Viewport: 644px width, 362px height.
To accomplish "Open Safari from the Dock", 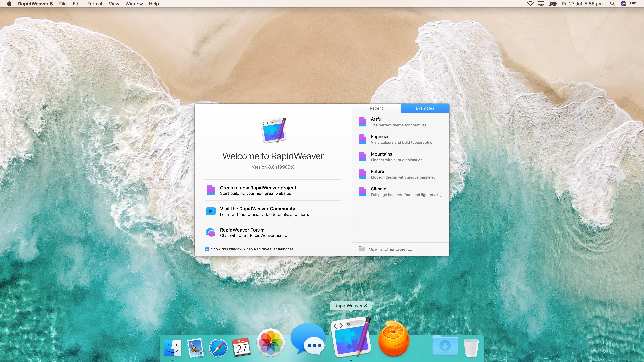I will (218, 348).
